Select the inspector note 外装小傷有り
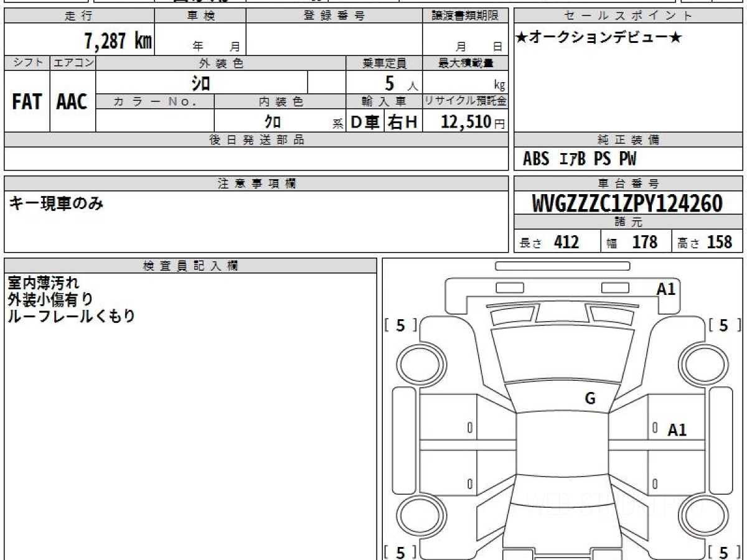The width and height of the screenshot is (747, 560). coord(50,299)
